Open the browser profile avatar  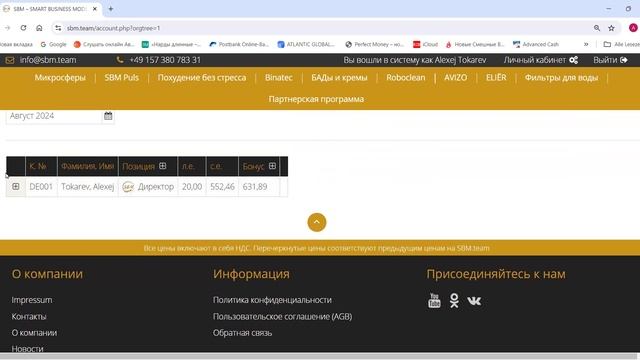(x=633, y=28)
